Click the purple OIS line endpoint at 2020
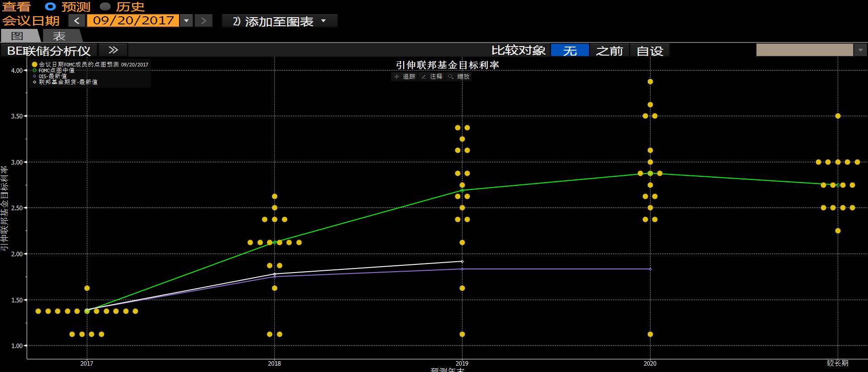This screenshot has height=372, width=868. click(650, 269)
